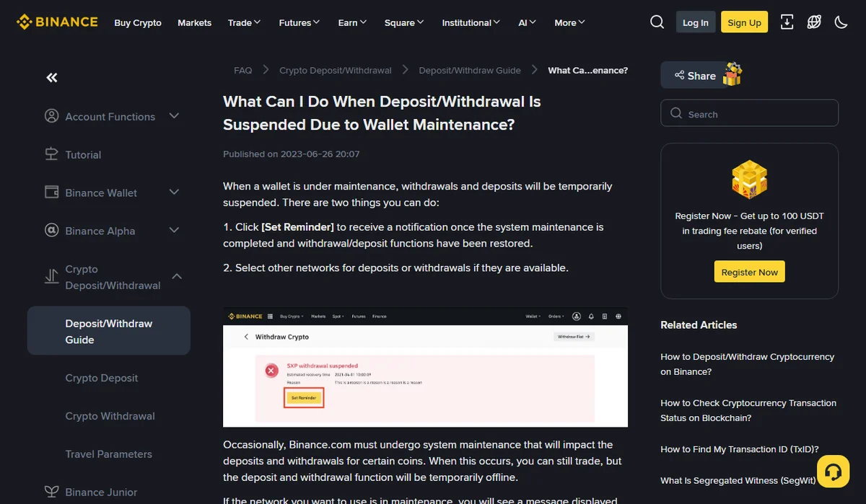Click the Binance Wallet icon
The image size is (866, 504).
click(x=51, y=193)
